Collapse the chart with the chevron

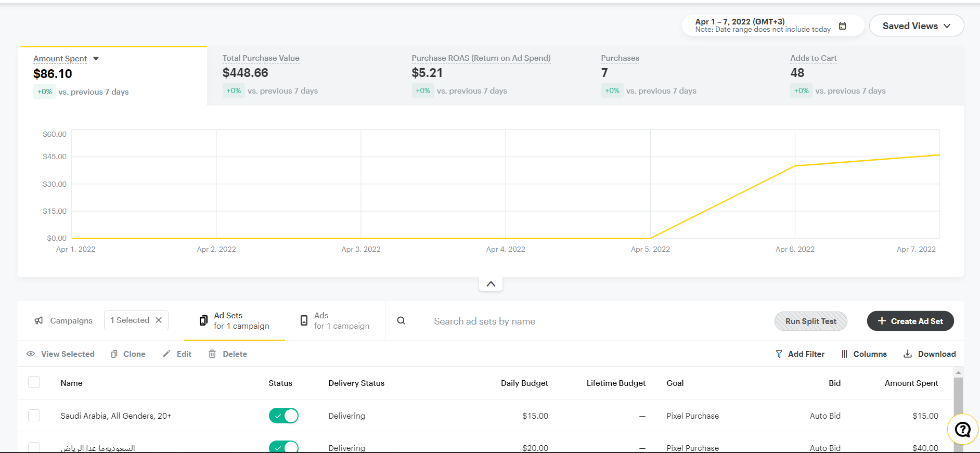[491, 284]
